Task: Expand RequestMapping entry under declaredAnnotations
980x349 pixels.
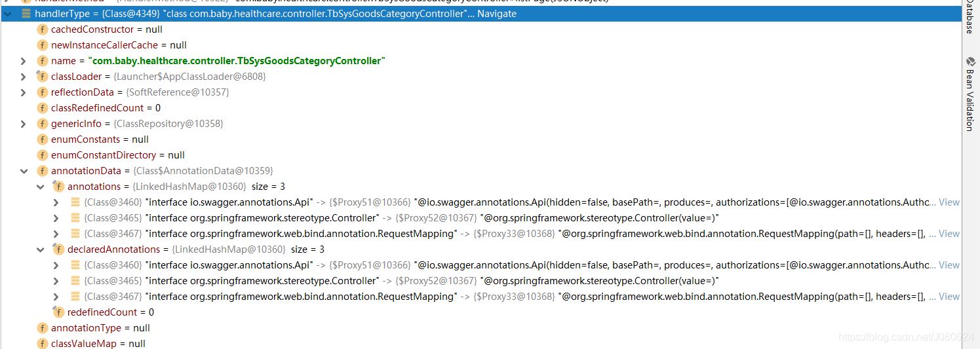Action: [x=56, y=297]
